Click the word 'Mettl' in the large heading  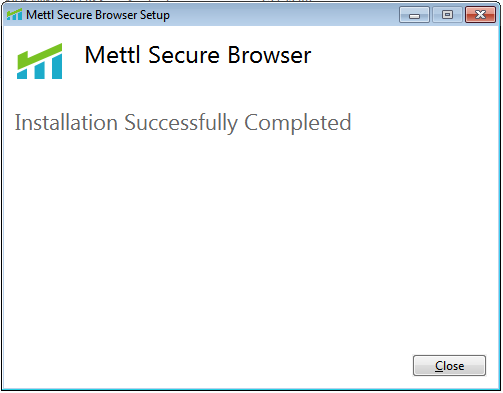tap(113, 55)
